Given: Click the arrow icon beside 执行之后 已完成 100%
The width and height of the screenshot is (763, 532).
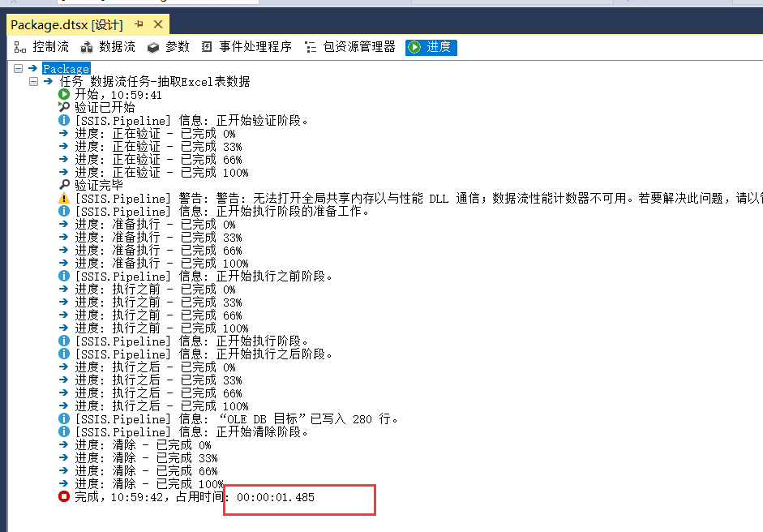Looking at the screenshot, I should point(64,405).
